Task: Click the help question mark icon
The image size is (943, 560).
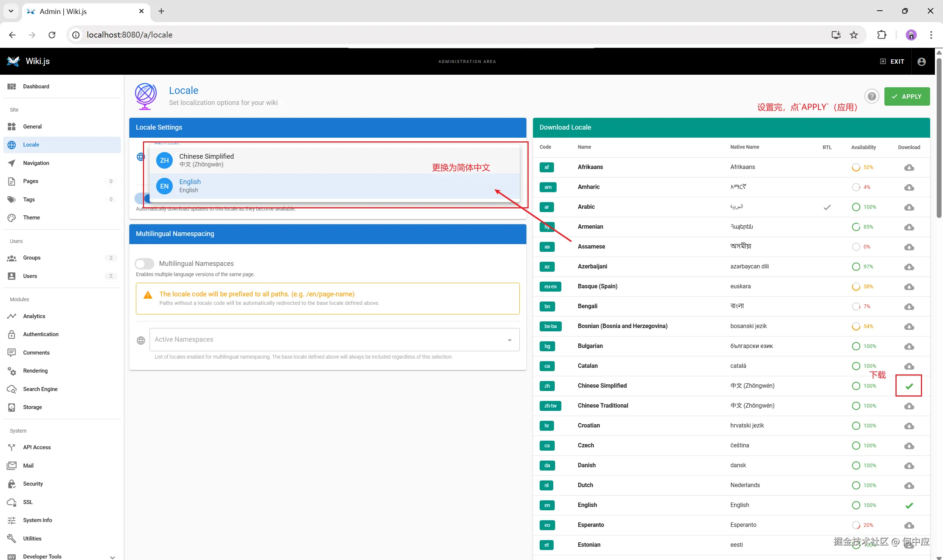Action: [x=871, y=96]
